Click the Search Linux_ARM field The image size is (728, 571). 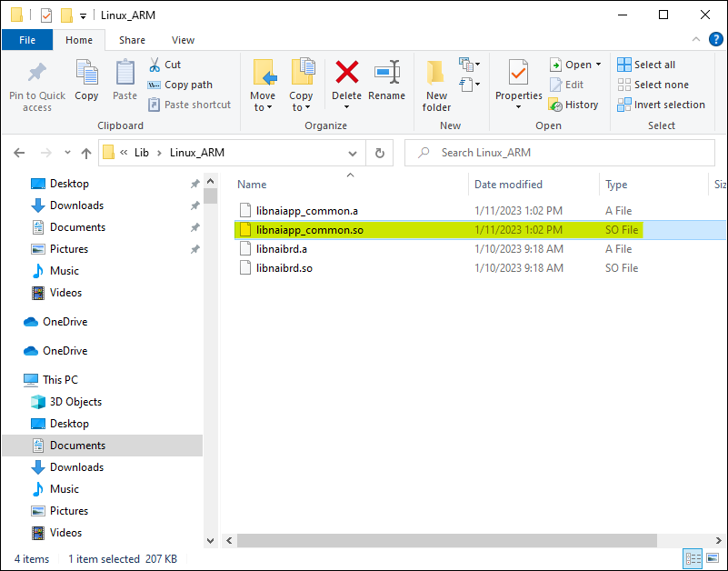point(560,153)
